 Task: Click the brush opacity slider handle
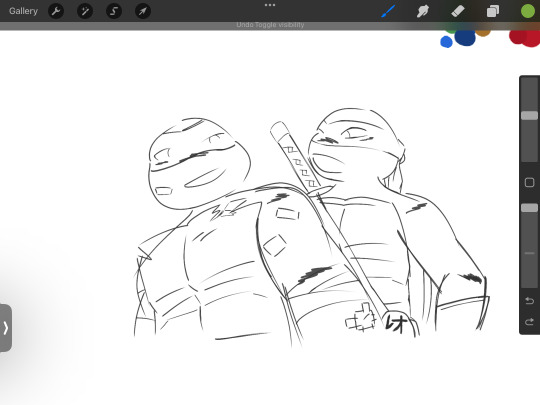tap(529, 208)
